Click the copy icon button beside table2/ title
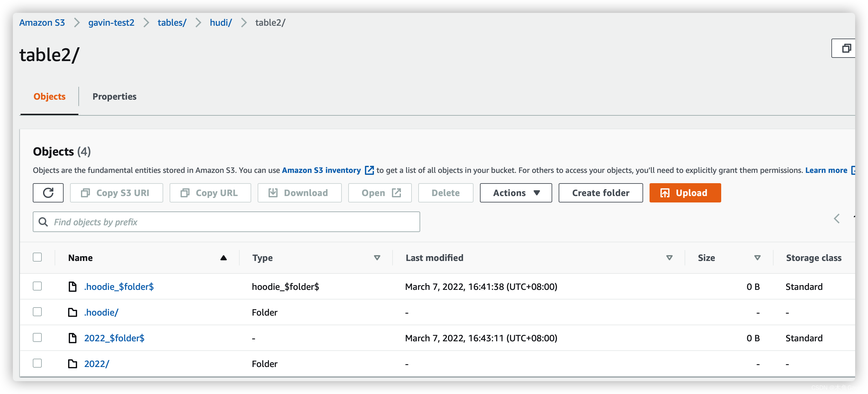The height and width of the screenshot is (394, 868). 846,48
